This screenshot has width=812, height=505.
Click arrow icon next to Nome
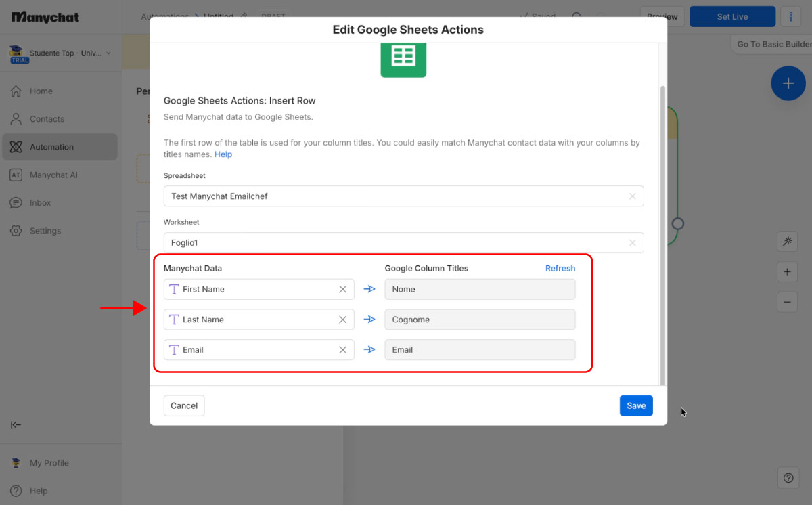[x=369, y=289]
